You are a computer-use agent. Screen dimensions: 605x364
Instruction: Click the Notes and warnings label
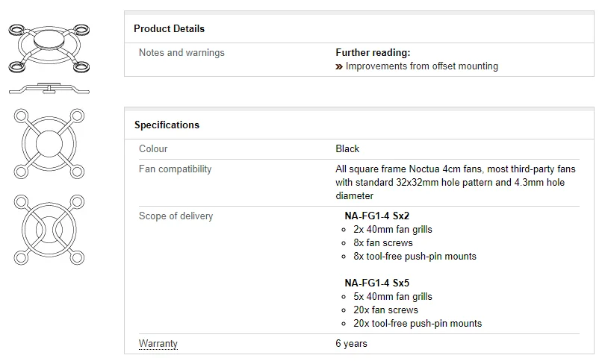point(181,52)
